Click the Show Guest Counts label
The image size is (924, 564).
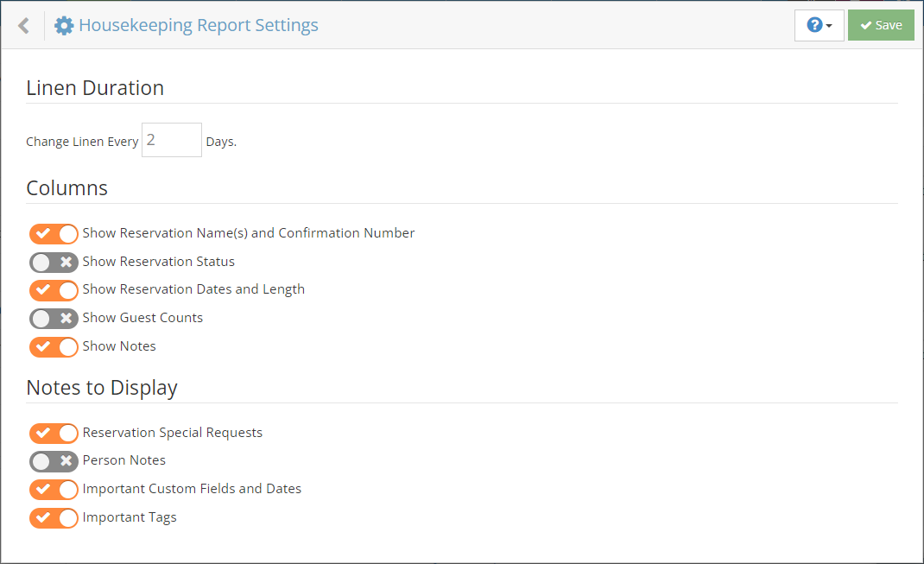coord(142,318)
